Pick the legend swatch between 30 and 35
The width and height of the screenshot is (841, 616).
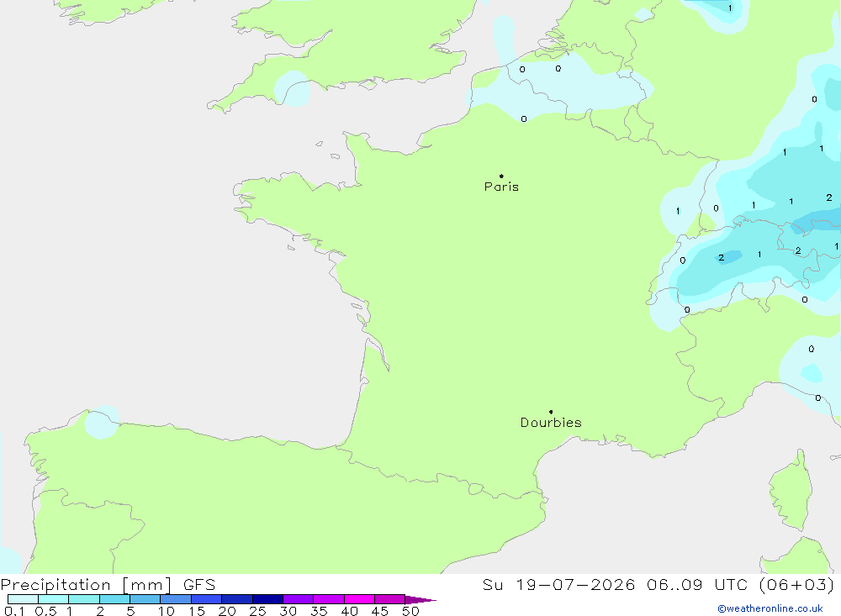click(299, 599)
